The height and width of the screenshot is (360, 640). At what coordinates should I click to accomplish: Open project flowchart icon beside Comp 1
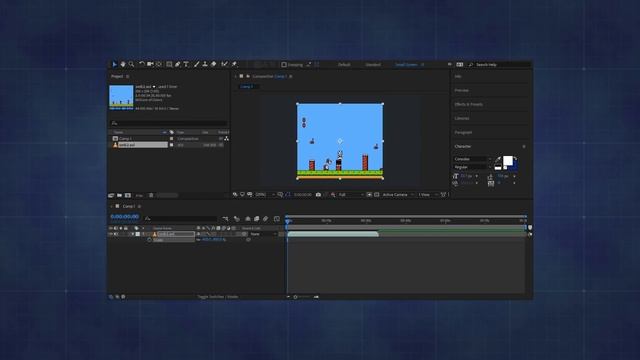click(x=227, y=139)
